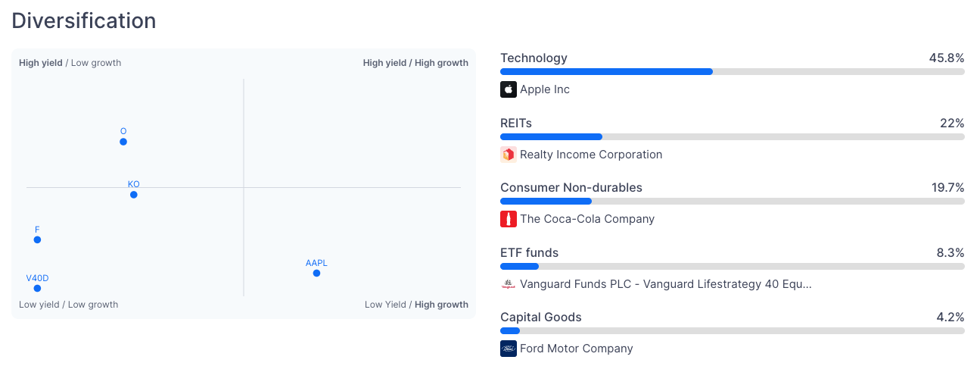Open the Apple Inc holding link
This screenshot has height=366, width=980.
(545, 89)
